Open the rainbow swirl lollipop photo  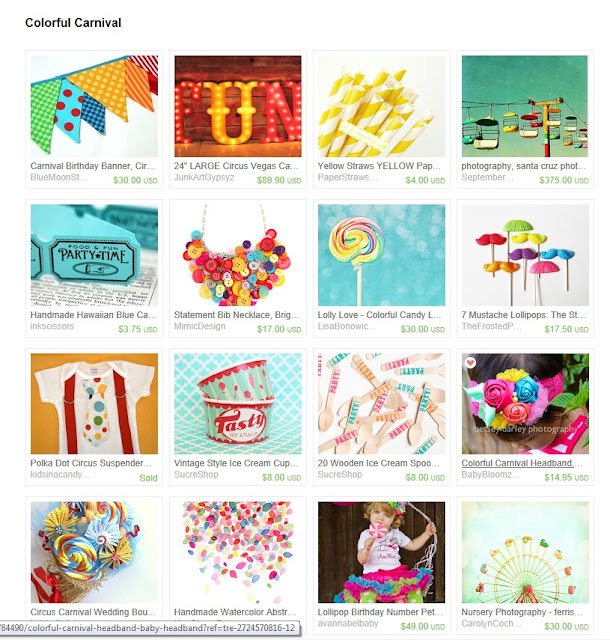(x=382, y=255)
